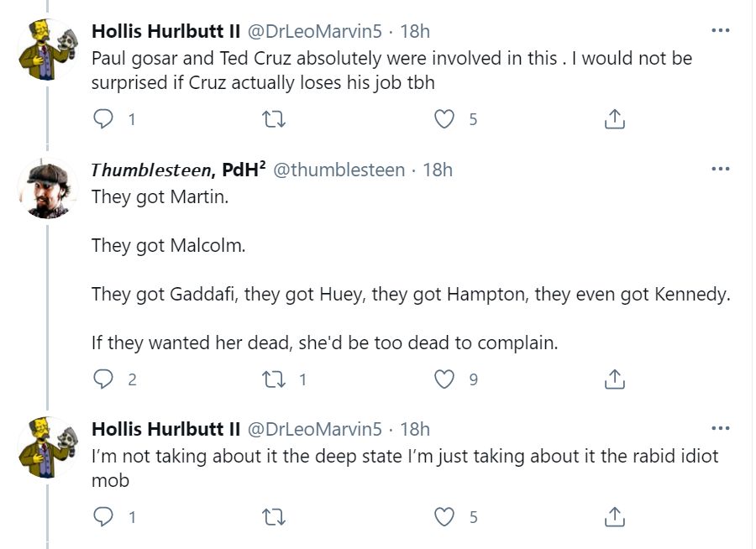
Task: Like Thumblesteen's tweet with 9 likes
Action: point(444,379)
